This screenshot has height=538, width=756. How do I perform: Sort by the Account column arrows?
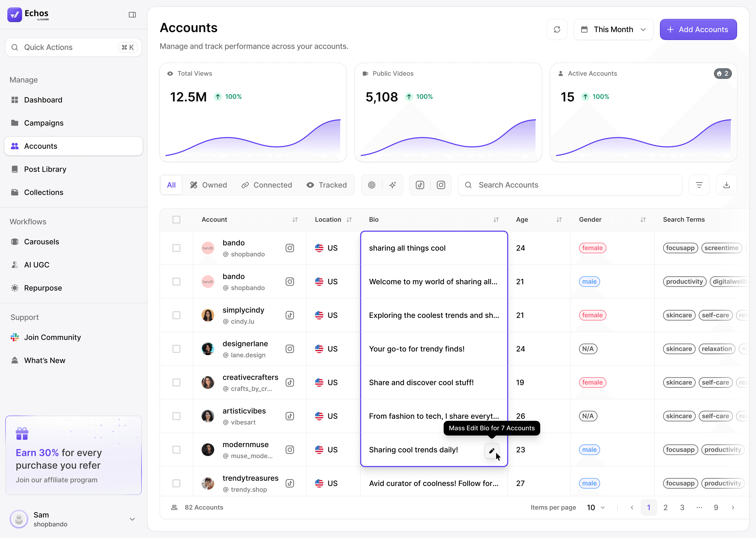[x=295, y=220]
